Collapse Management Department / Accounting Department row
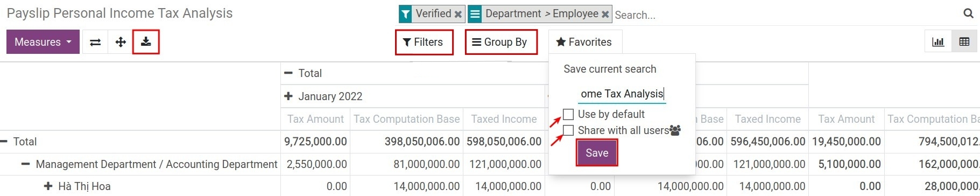 [x=25, y=164]
